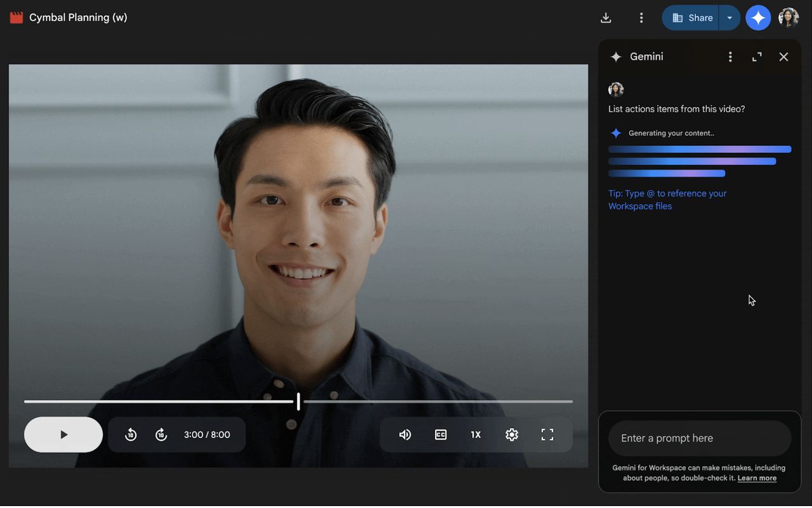Enter fullscreen mode
Screen dimensions: 812x508
coord(547,434)
